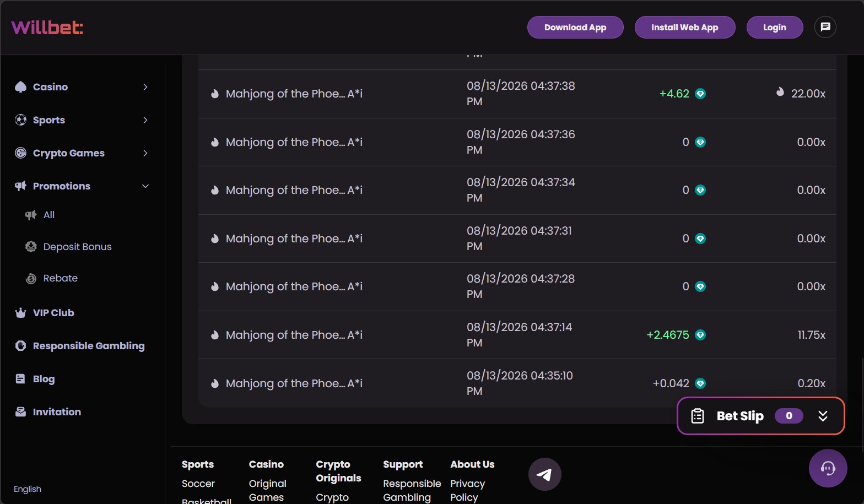864x504 pixels.
Task: Click the Sports soccer ball icon
Action: point(21,120)
